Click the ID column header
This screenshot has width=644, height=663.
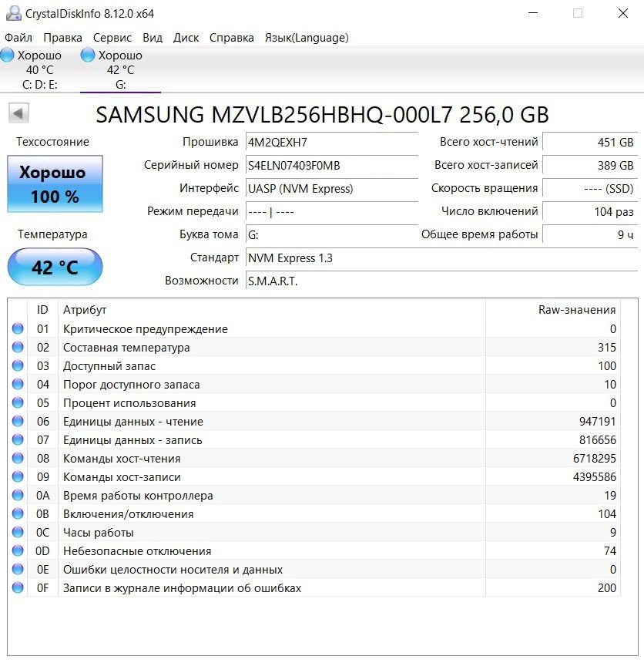click(x=42, y=310)
